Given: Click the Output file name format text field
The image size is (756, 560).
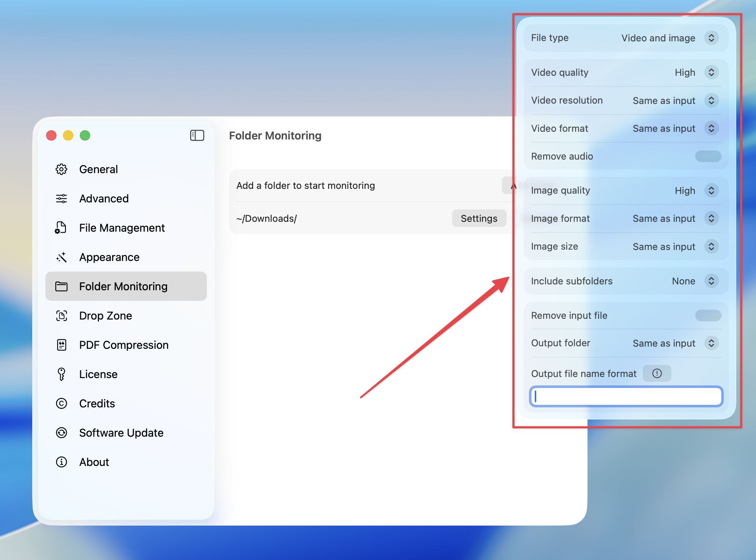Looking at the screenshot, I should [x=626, y=396].
